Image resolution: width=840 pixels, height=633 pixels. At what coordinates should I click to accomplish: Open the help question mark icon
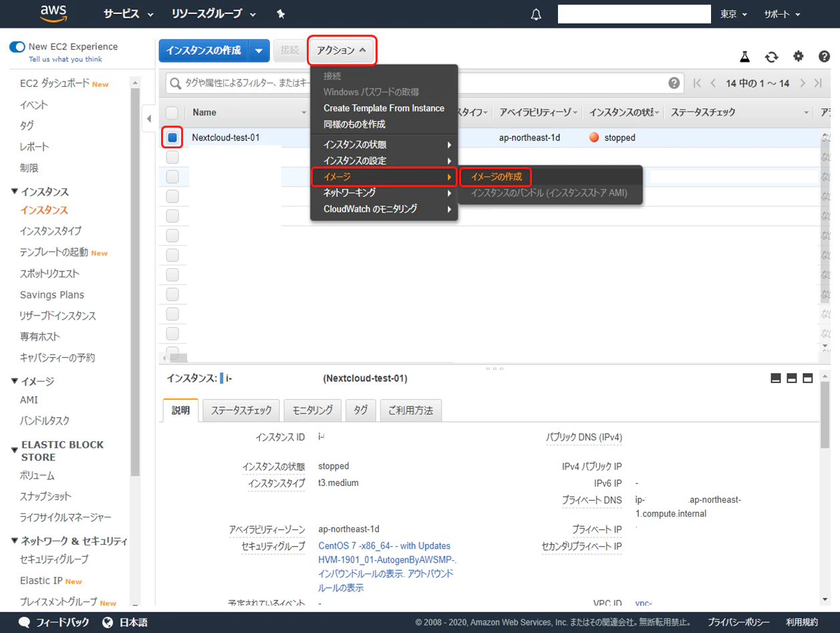(x=825, y=57)
